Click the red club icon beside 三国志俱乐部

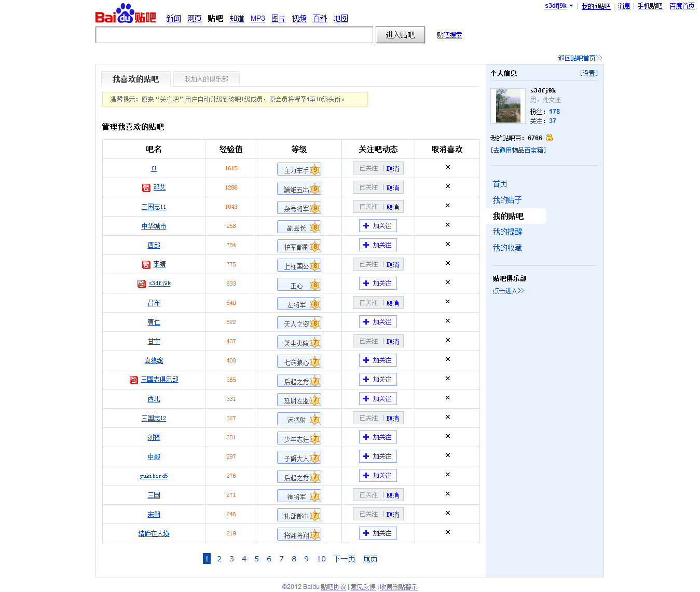click(x=134, y=380)
